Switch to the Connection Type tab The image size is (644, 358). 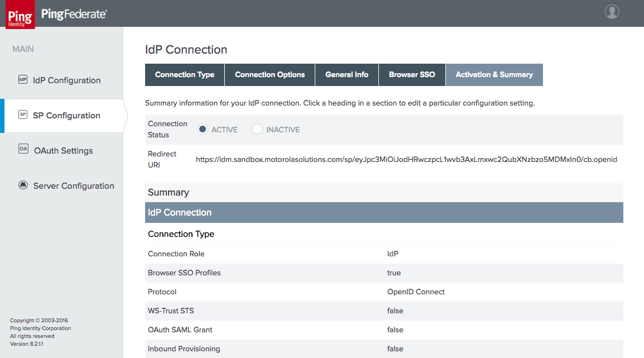coord(185,75)
